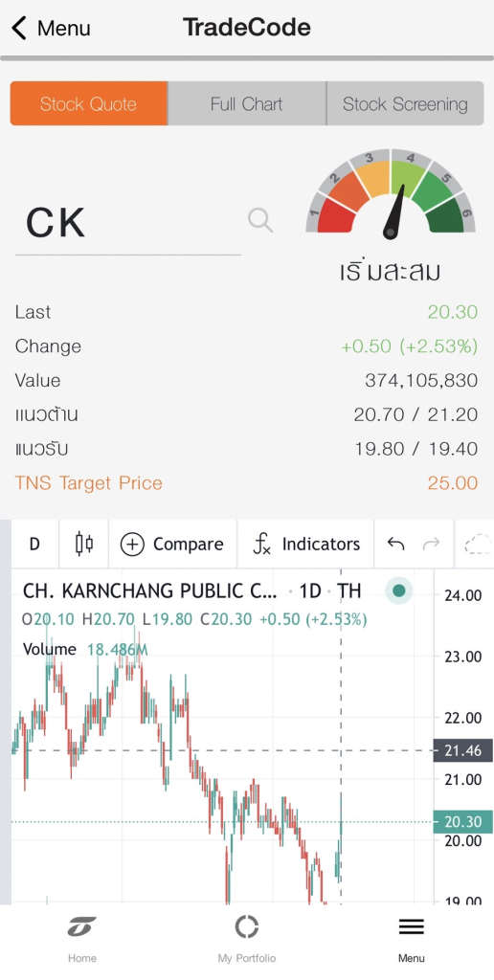
Task: Tap the TNS Target Price label
Action: (89, 483)
